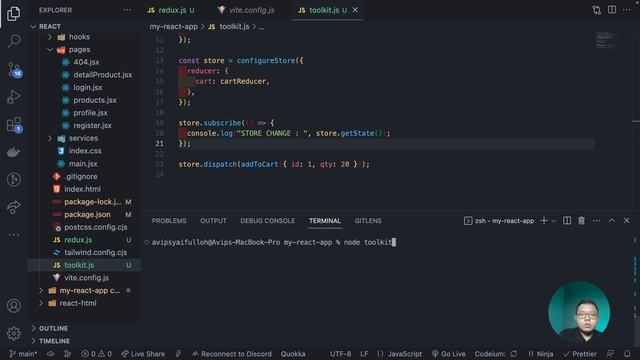This screenshot has height=360, width=640.
Task: Open the Explorer view in activity bar
Action: [x=13, y=13]
